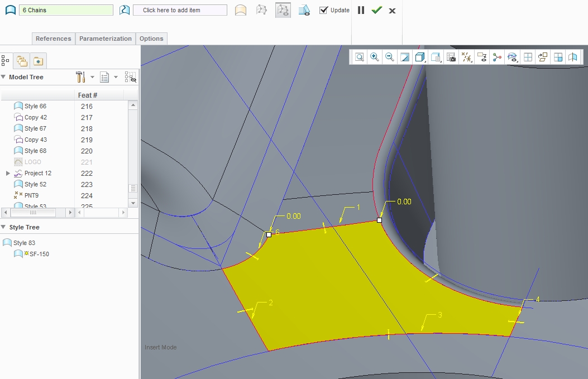Collapse the Model Tree section
The width and height of the screenshot is (588, 379).
3,77
